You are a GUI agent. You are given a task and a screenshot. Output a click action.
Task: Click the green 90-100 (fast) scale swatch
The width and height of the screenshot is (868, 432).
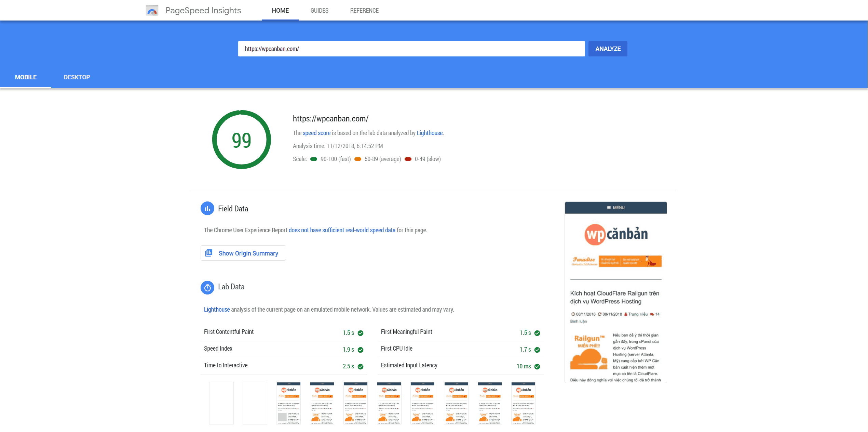tap(314, 159)
